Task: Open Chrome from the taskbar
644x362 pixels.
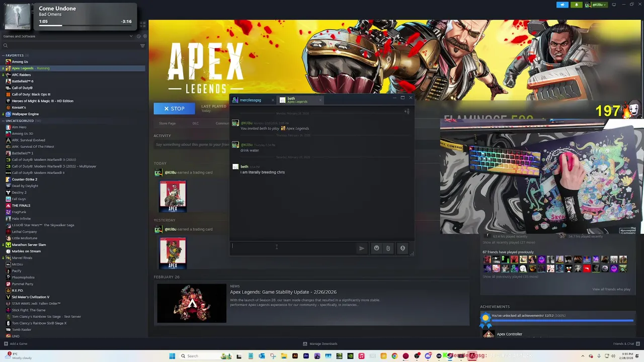Action: [x=394, y=356]
